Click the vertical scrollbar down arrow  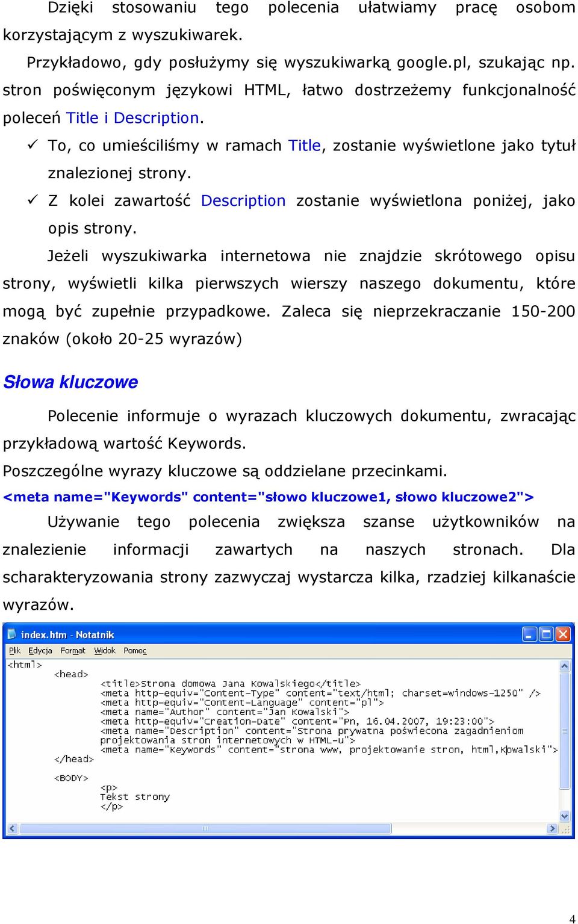point(565,817)
